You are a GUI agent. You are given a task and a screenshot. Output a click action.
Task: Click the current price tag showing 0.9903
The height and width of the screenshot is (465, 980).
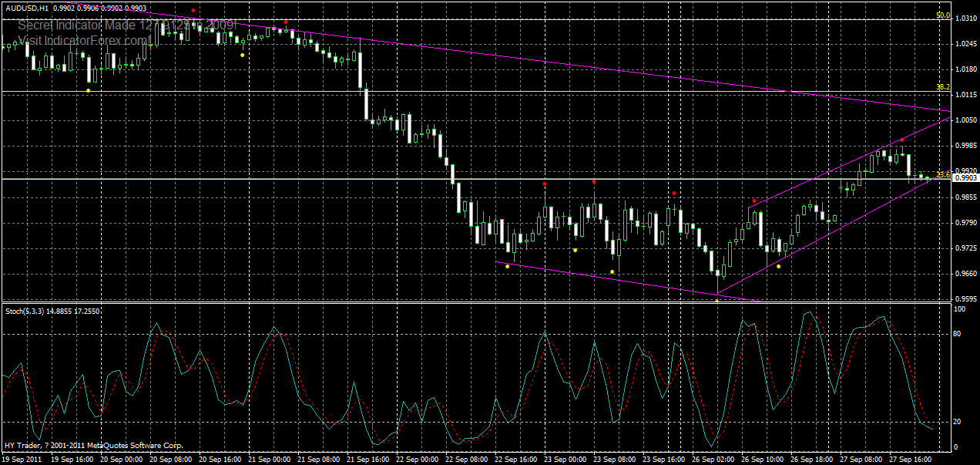point(962,177)
